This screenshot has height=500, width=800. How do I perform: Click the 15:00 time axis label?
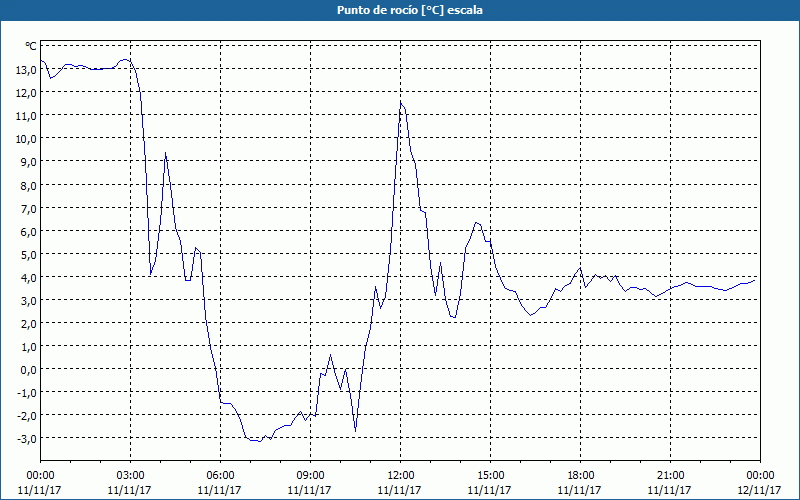tap(490, 476)
